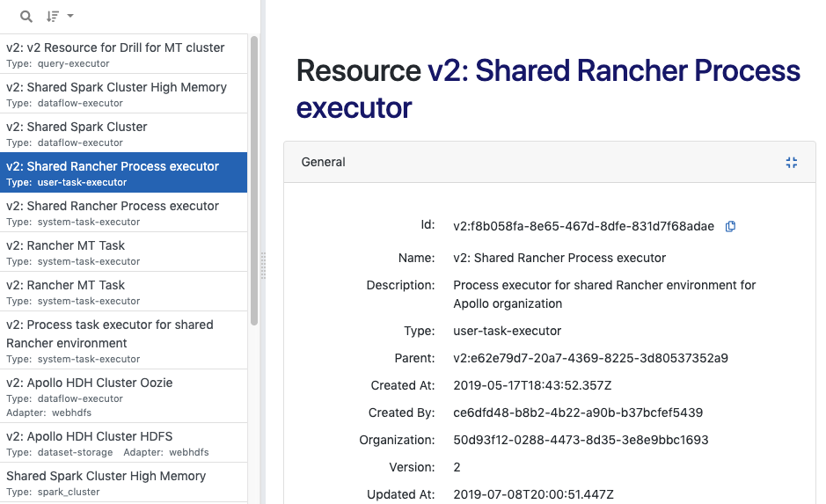Viewport: 826px width, 504px height.
Task: Open v2: Shared Spark Cluster High Memory
Action: point(123,94)
